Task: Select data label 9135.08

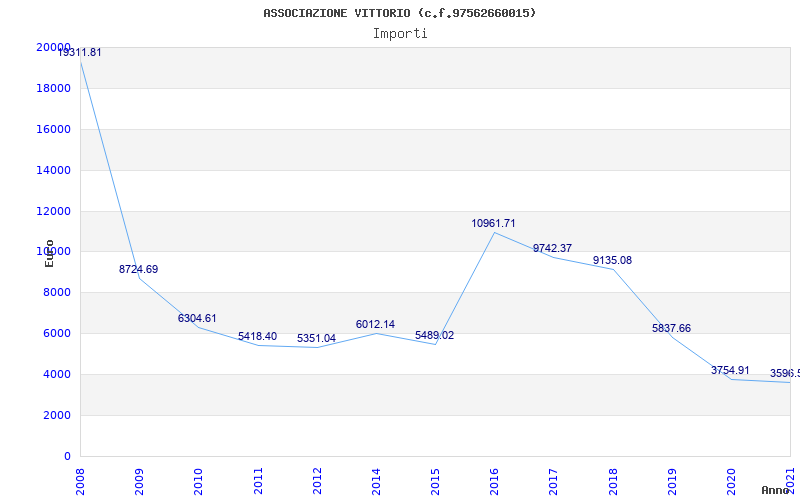Action: click(612, 261)
